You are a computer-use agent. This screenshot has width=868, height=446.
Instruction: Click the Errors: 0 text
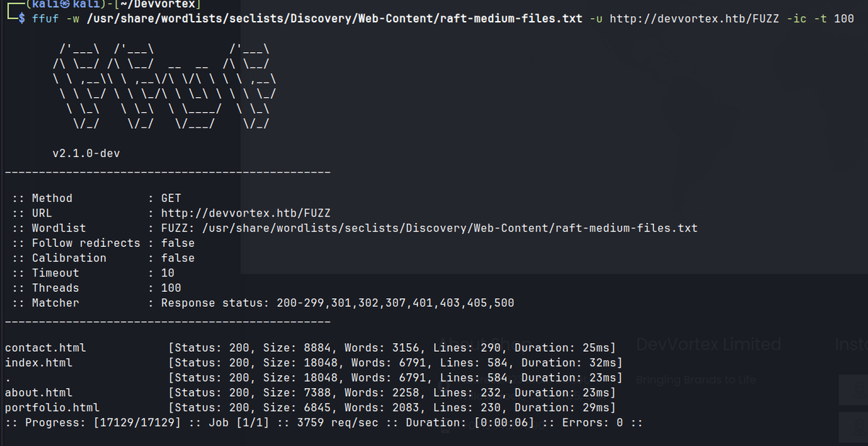(x=591, y=422)
